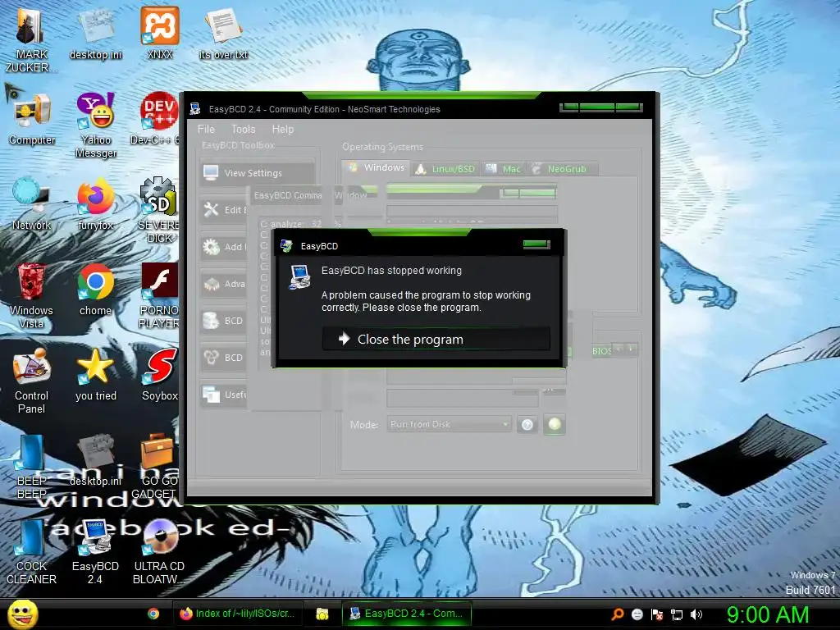This screenshot has width=840, height=630.
Task: Click the magnifier tray icon
Action: 618,614
